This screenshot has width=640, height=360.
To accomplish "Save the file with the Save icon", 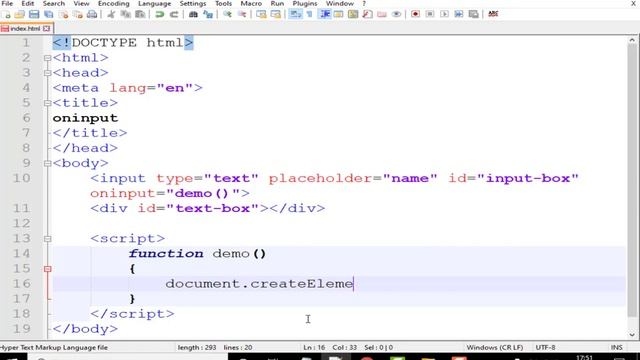I will (34, 14).
